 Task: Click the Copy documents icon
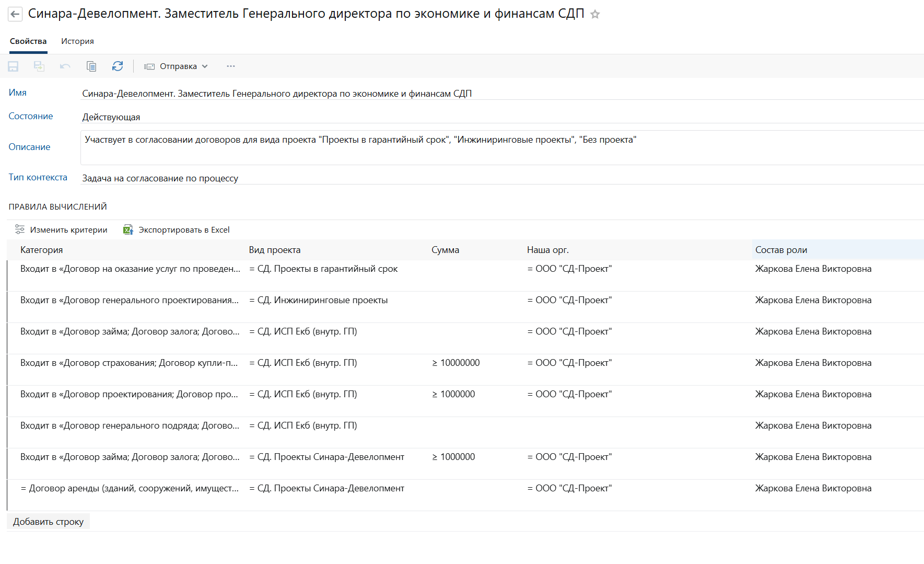coord(91,66)
